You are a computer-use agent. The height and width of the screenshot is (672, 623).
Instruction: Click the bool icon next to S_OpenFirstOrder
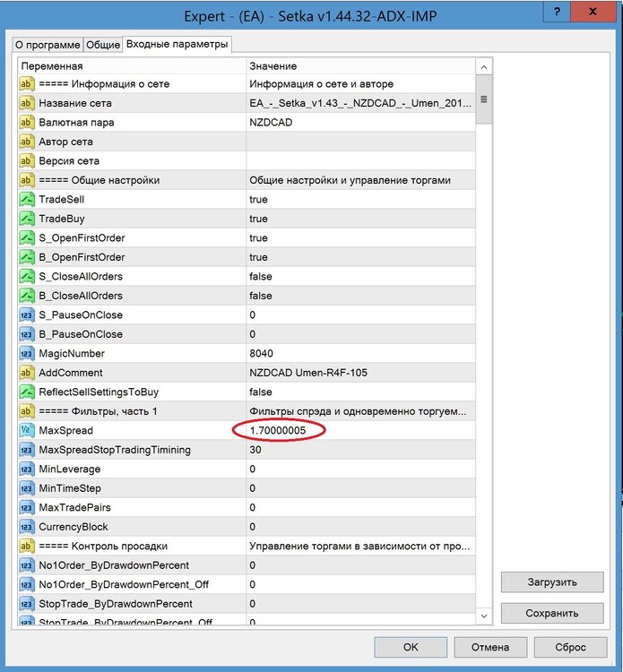pyautogui.click(x=26, y=238)
